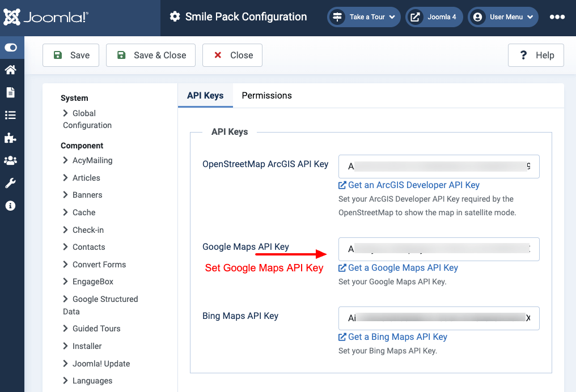Open Global Configuration in the System list
This screenshot has height=392, width=576.
[x=87, y=120]
